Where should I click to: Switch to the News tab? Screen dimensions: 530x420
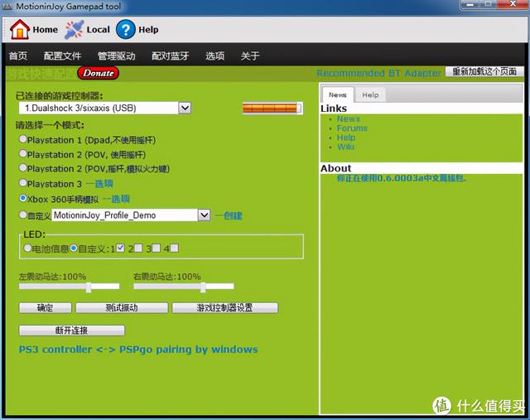tap(338, 94)
